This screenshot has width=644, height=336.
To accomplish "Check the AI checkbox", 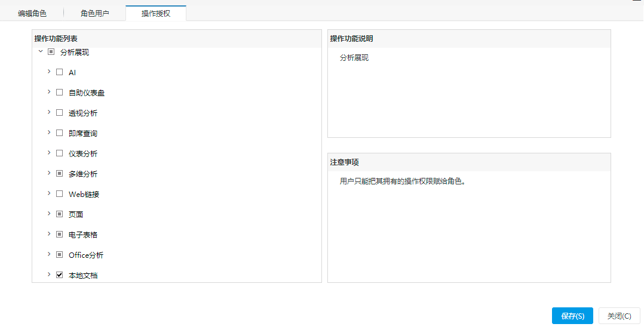I will click(x=60, y=72).
